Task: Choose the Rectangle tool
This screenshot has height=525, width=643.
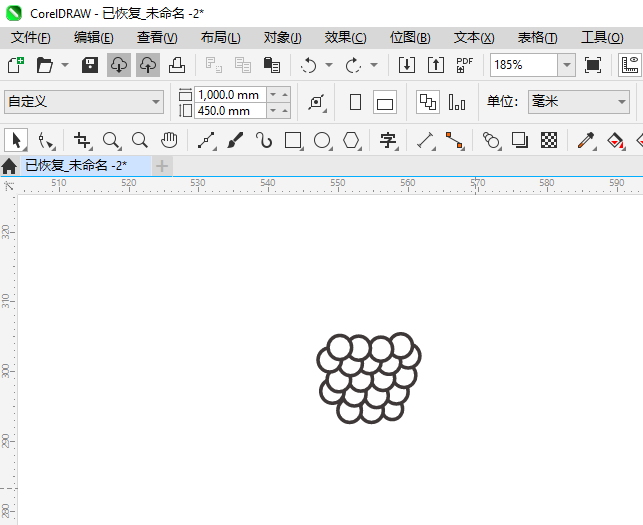Action: 293,140
